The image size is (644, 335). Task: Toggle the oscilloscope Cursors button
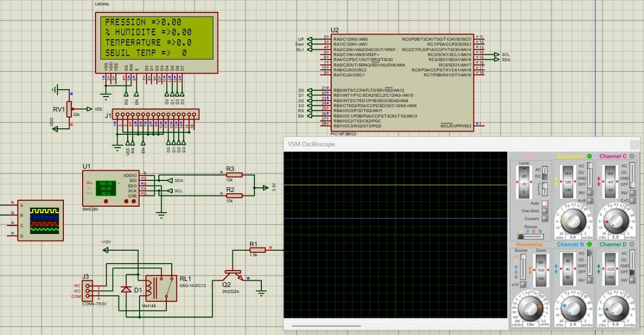545,219
